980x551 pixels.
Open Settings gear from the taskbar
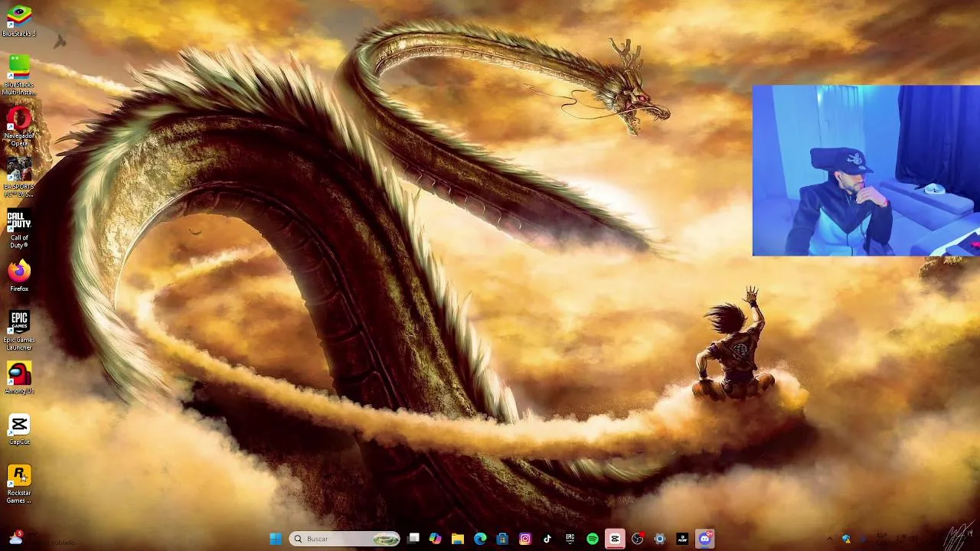coord(659,539)
